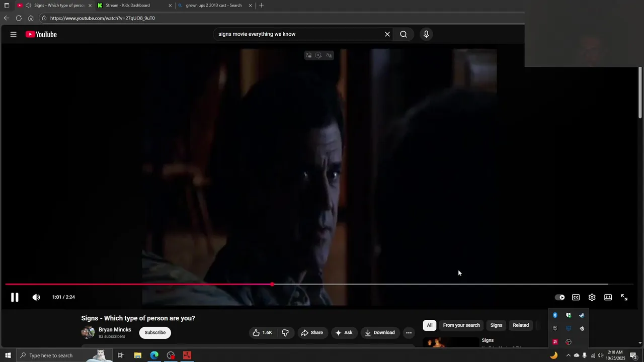Click the taskbar Type here to search box
The height and width of the screenshot is (362, 644).
64,355
